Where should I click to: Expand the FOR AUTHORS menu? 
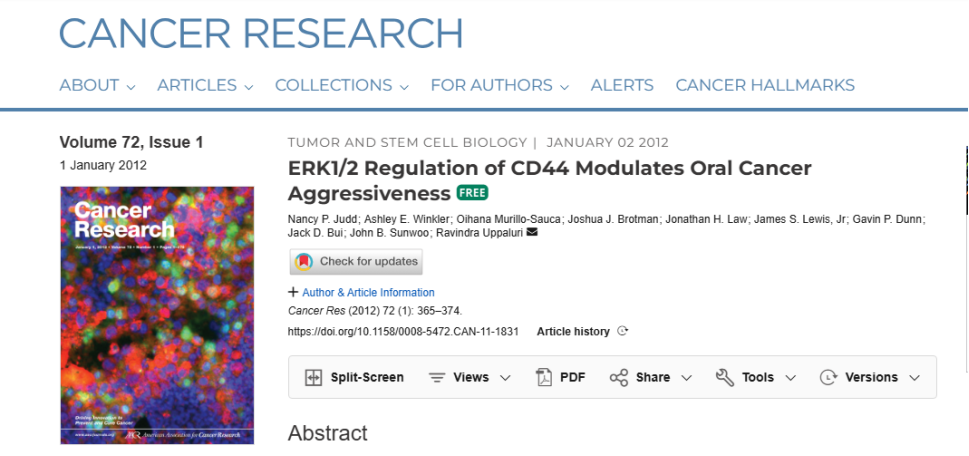tap(499, 85)
